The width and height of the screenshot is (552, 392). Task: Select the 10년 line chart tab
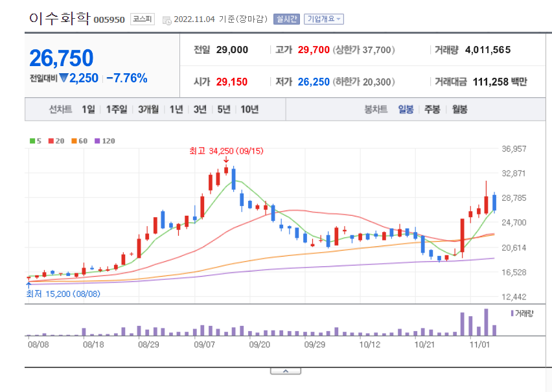pyautogui.click(x=249, y=110)
